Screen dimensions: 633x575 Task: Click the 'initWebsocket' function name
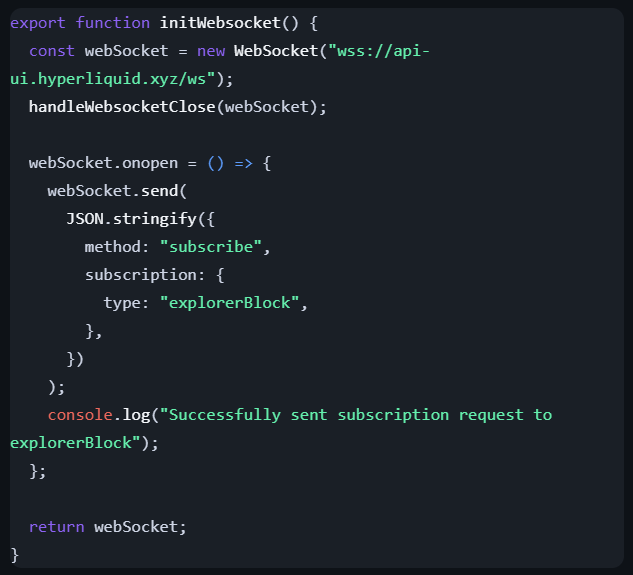tap(220, 23)
